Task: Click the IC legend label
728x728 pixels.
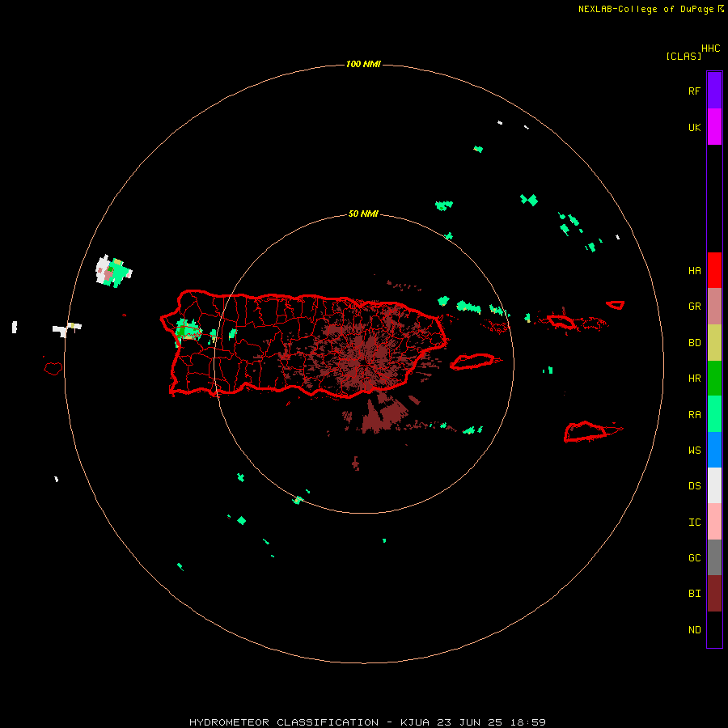Action: [694, 523]
